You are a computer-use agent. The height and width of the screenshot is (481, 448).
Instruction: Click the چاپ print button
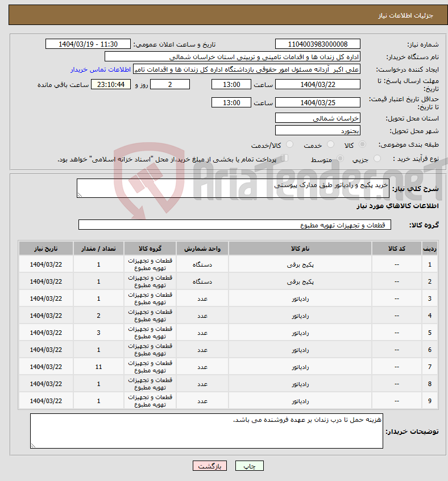[249, 466]
